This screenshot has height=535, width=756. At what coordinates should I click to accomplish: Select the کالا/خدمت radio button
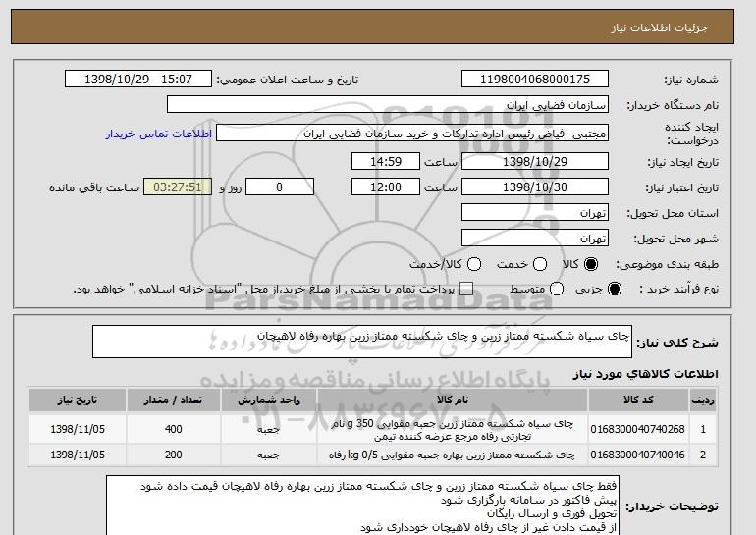474,264
